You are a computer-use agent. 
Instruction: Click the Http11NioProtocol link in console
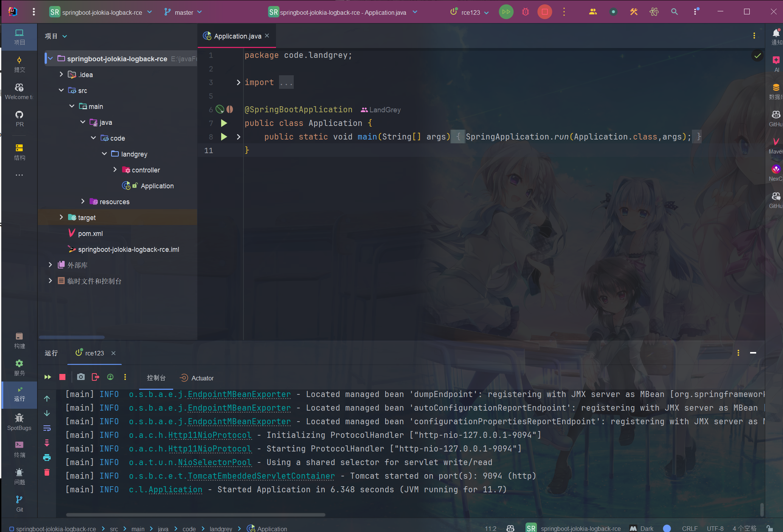pyautogui.click(x=209, y=435)
